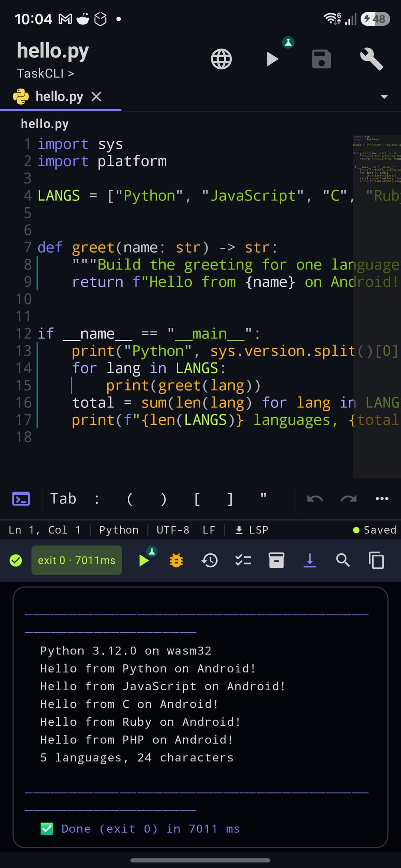This screenshot has height=868, width=401.
Task: Open Ln 1, Col 1 cursor position
Action: 45,530
